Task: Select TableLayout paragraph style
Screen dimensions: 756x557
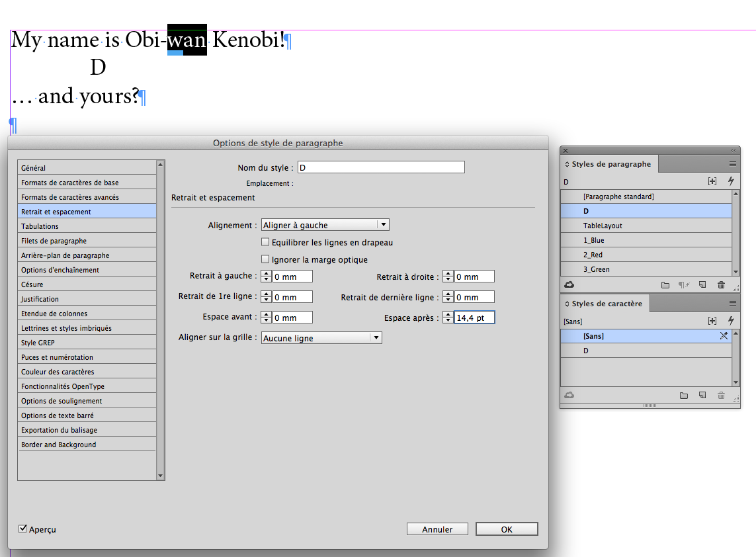Action: tap(646, 225)
